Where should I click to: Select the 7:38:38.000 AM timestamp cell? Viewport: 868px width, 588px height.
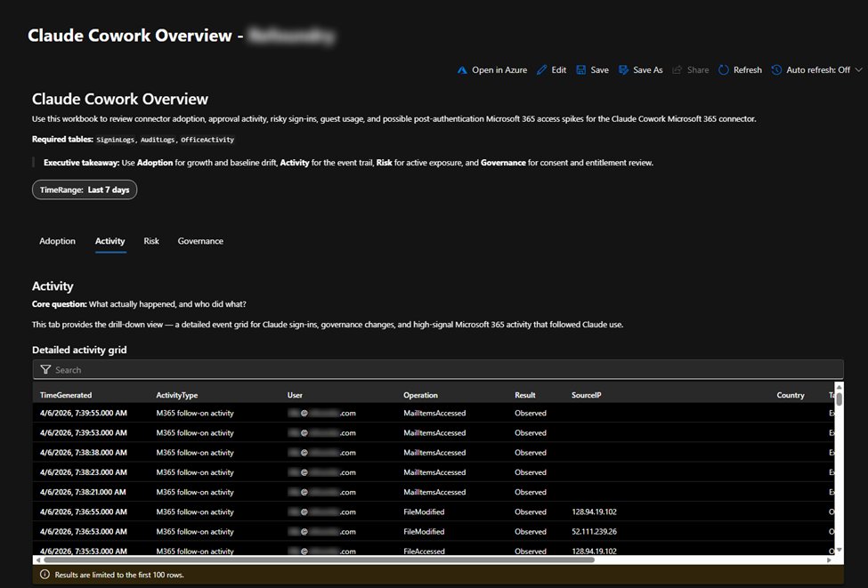83,453
